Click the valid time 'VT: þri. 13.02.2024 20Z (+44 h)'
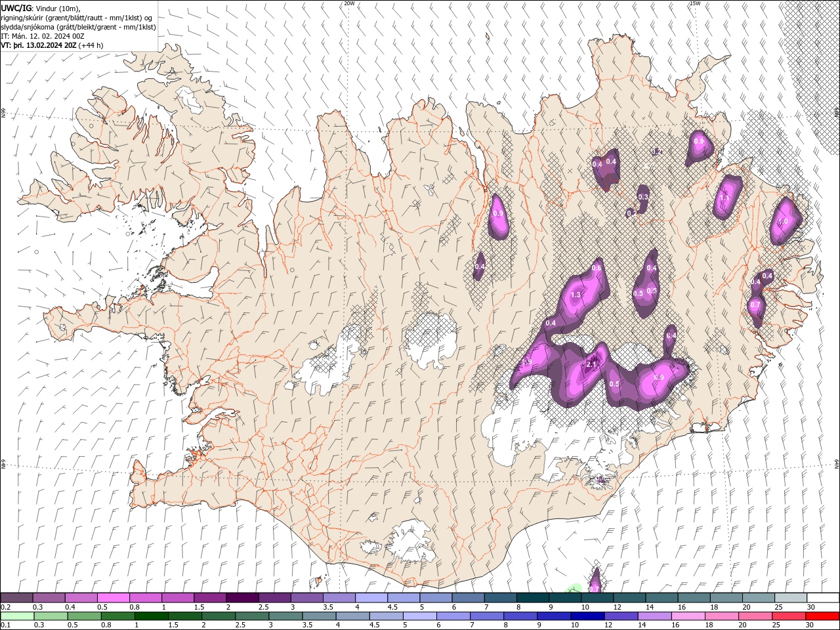The height and width of the screenshot is (630, 840). coord(52,45)
